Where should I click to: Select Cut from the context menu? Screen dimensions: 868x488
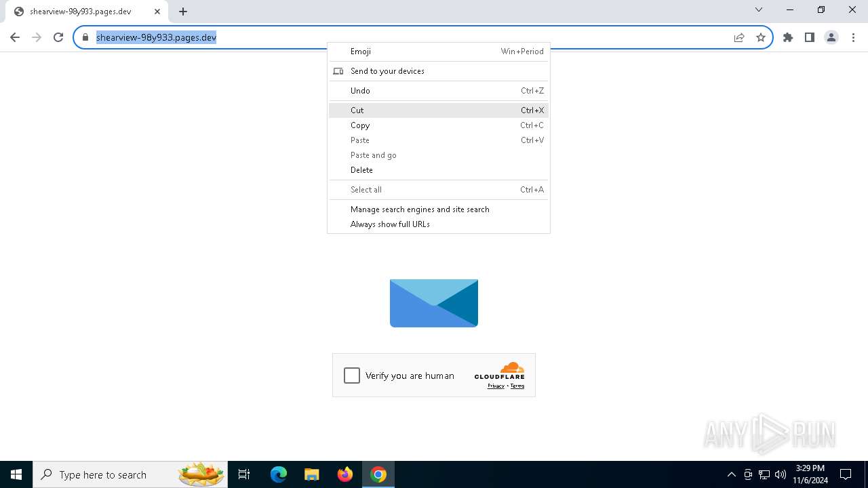click(439, 110)
